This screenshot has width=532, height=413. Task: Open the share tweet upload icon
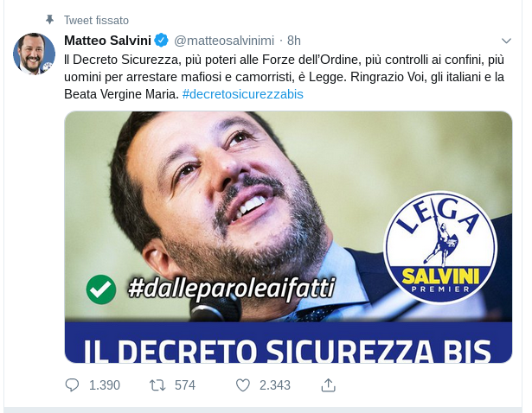pyautogui.click(x=328, y=385)
